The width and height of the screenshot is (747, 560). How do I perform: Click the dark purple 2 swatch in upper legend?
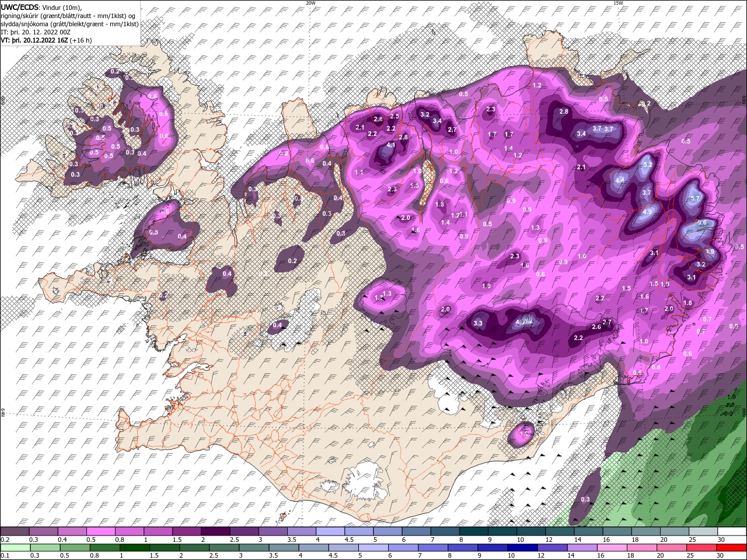(215, 531)
